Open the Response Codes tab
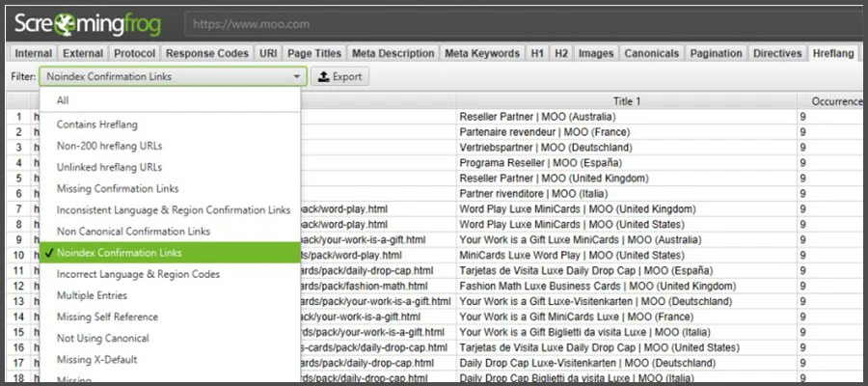Viewport: 868px width, 386px height. [x=206, y=53]
